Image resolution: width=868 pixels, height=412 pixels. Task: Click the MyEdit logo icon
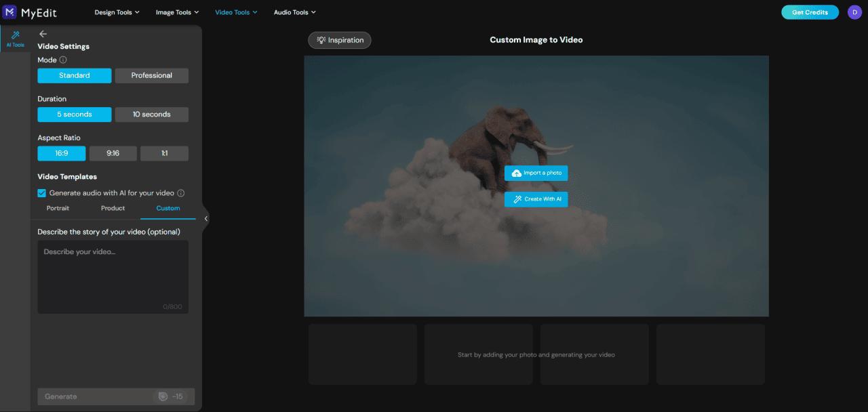point(9,12)
